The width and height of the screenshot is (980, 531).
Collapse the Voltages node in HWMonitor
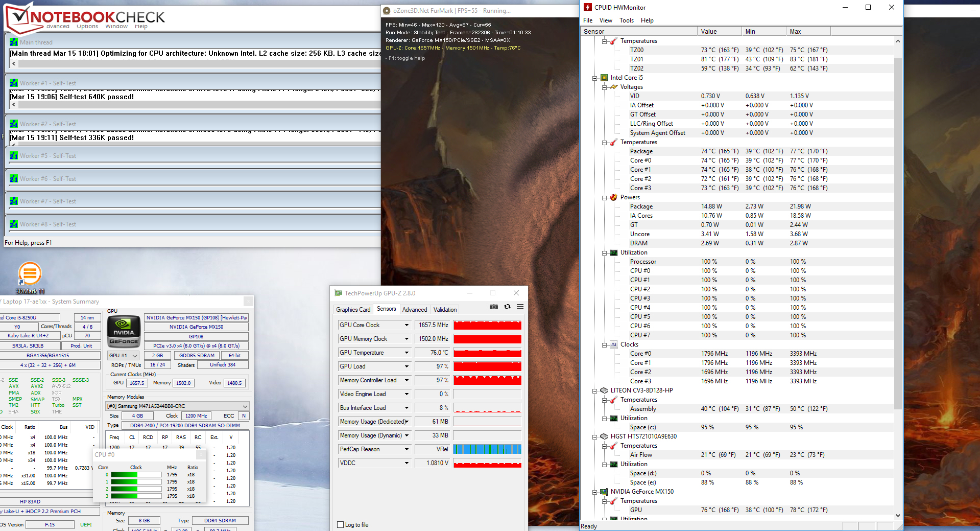605,87
